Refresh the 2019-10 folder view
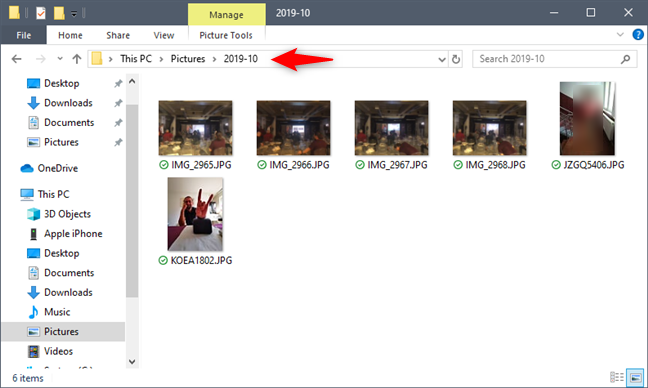This screenshot has height=388, width=648. click(456, 59)
